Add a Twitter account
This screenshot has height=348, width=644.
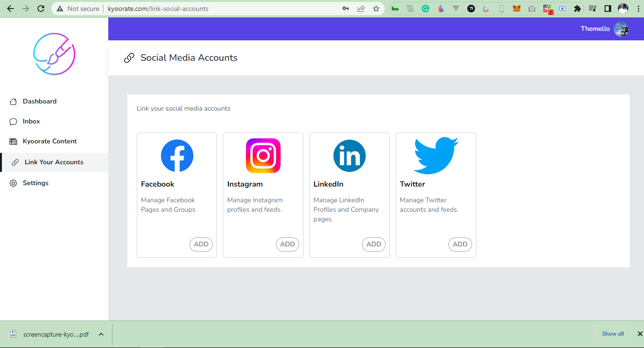tap(460, 245)
